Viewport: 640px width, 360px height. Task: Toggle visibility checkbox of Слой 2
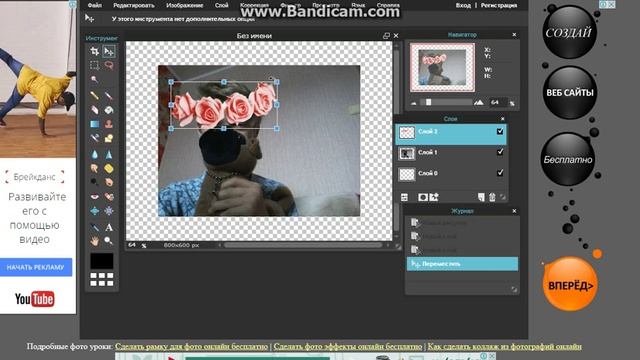click(500, 131)
